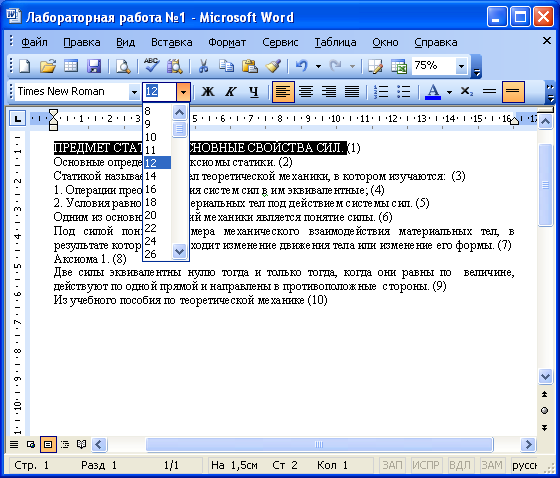This screenshot has height=478, width=560.
Task: Toggle bold formatting with the Ж button
Action: (208, 92)
